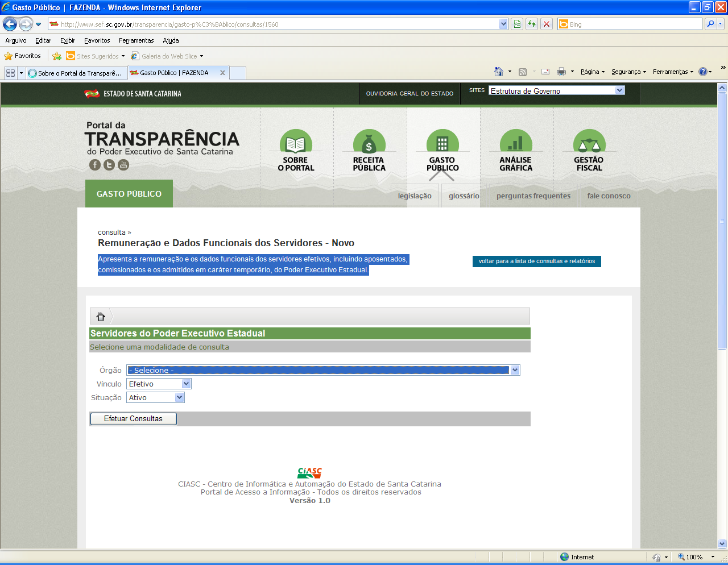Click the add to favorites bar star icon
728x565 pixels.
click(57, 56)
